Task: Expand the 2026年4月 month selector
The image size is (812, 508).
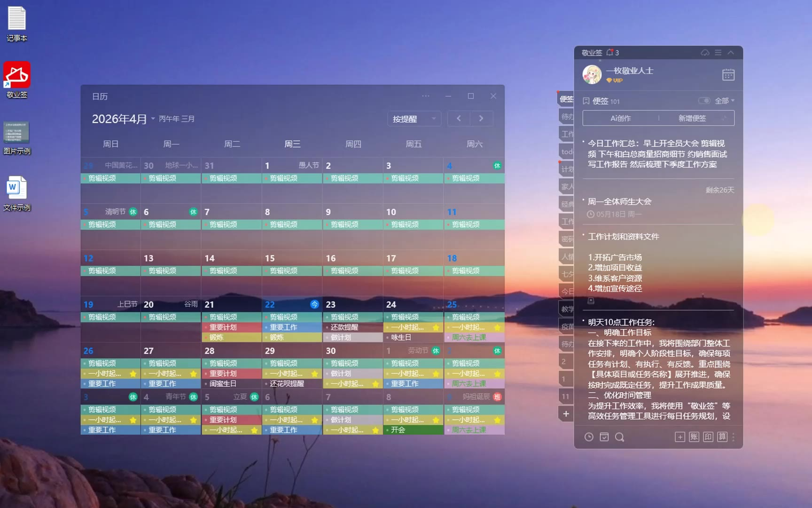Action: click(x=153, y=119)
